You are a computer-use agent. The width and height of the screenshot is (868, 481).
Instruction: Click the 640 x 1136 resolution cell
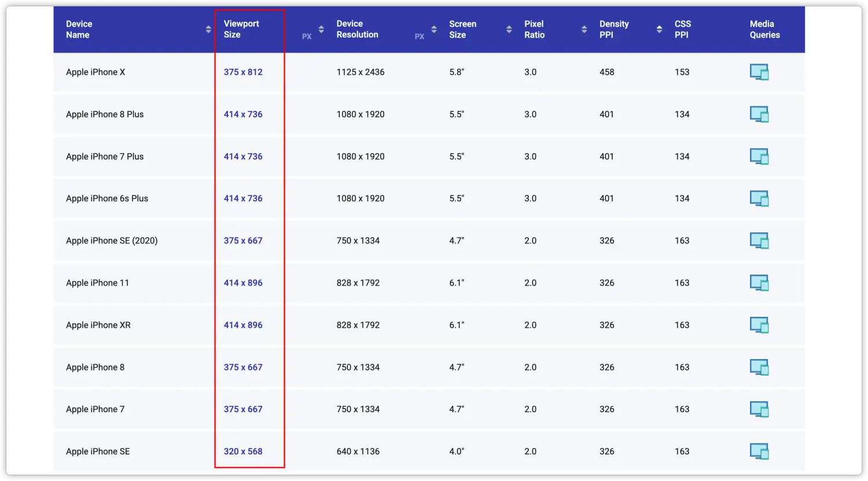[x=358, y=452]
